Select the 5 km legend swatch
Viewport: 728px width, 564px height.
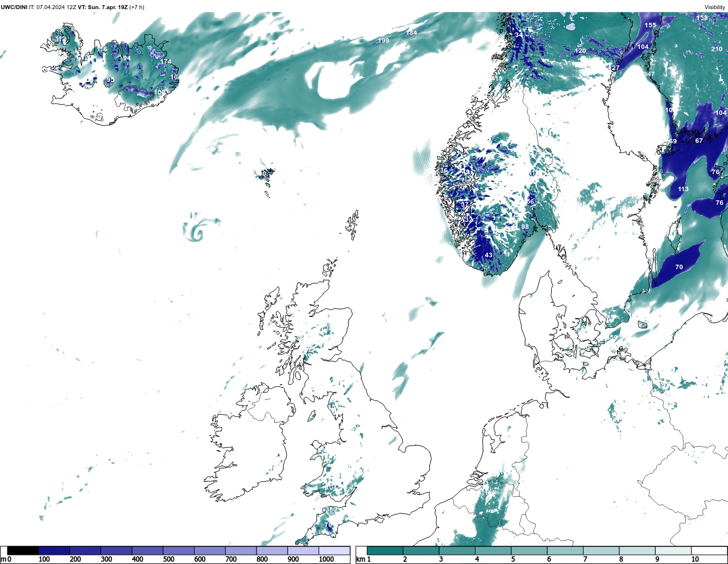pos(530,551)
